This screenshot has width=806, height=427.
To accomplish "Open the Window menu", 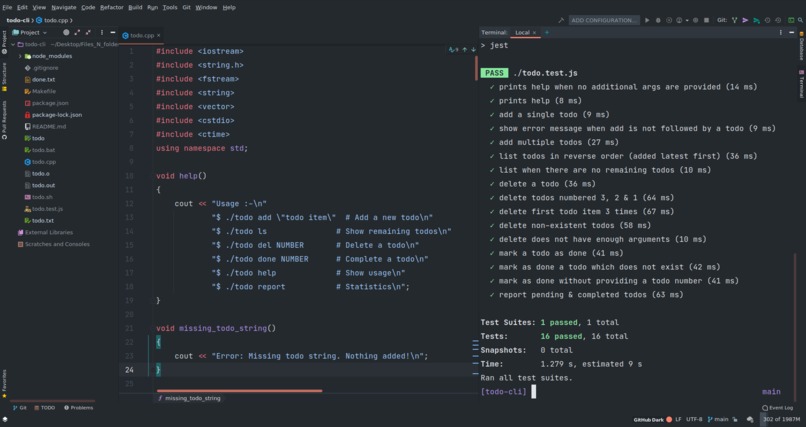I will [x=206, y=7].
